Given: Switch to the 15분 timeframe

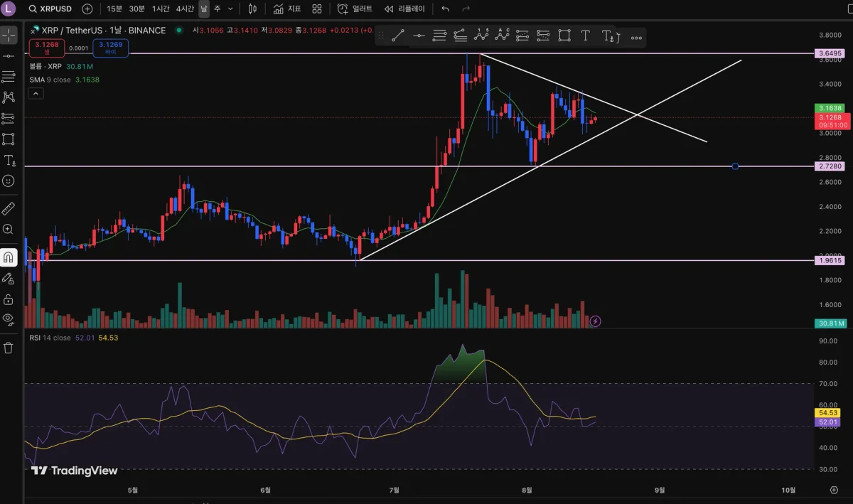Looking at the screenshot, I should point(114,9).
